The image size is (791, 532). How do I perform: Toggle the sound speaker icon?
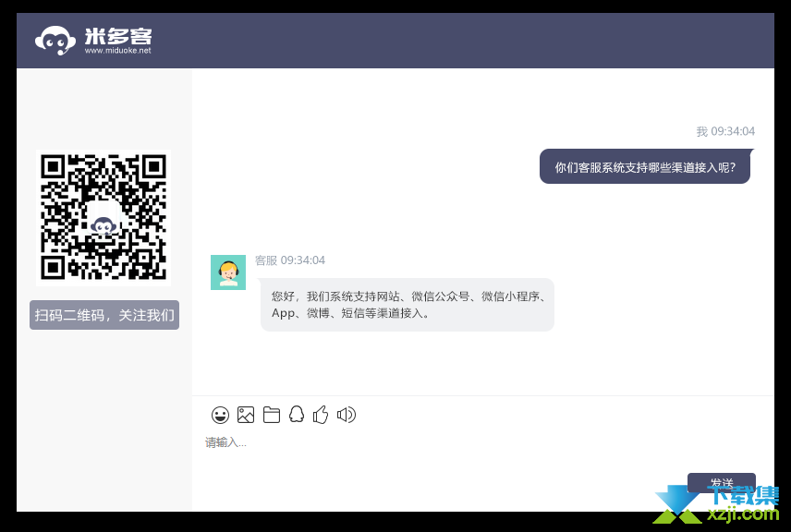click(x=347, y=415)
